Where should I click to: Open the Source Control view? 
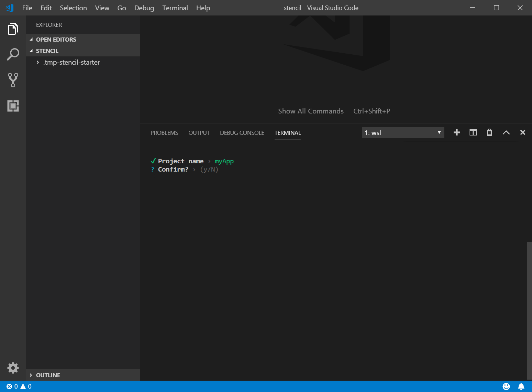point(13,80)
